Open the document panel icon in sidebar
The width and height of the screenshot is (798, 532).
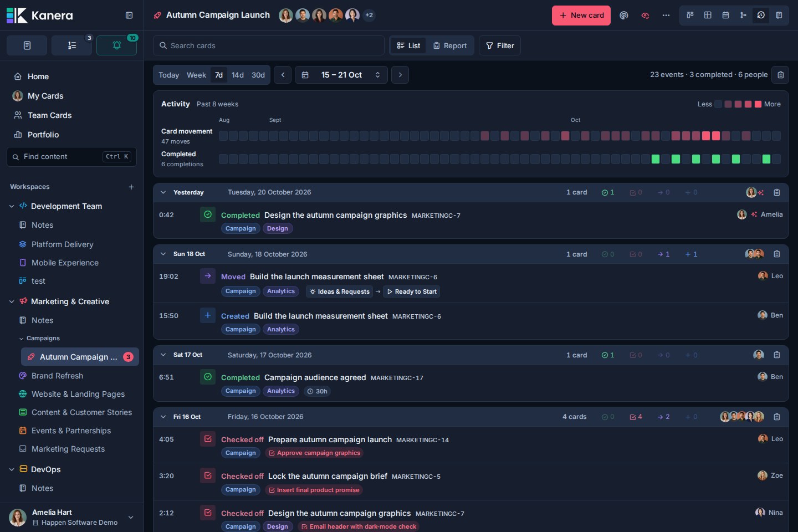click(x=27, y=45)
